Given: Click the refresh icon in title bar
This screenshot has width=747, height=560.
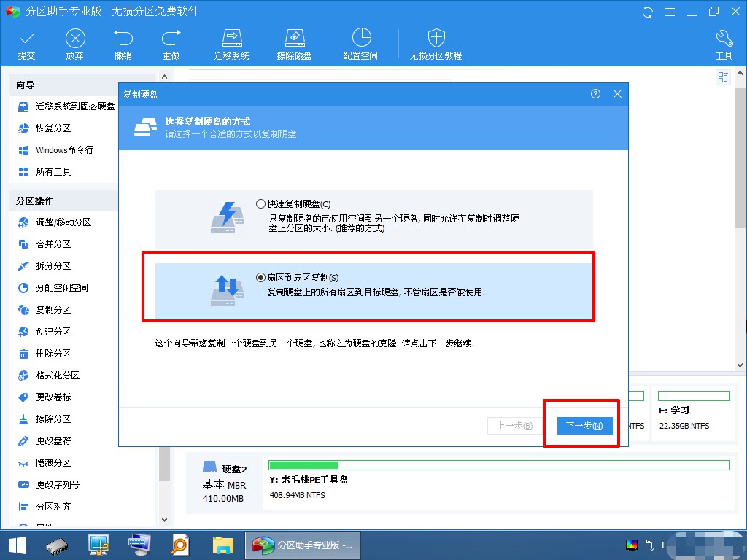Looking at the screenshot, I should click(x=648, y=12).
